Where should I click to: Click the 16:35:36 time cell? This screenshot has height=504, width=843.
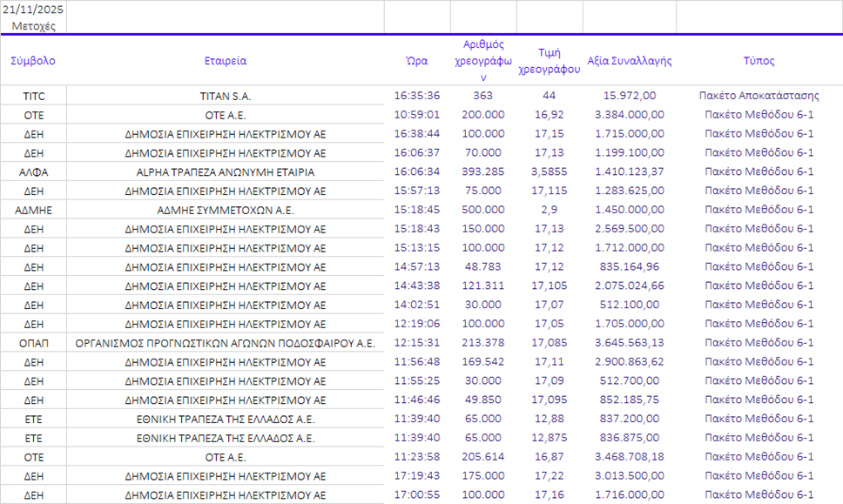click(x=417, y=96)
